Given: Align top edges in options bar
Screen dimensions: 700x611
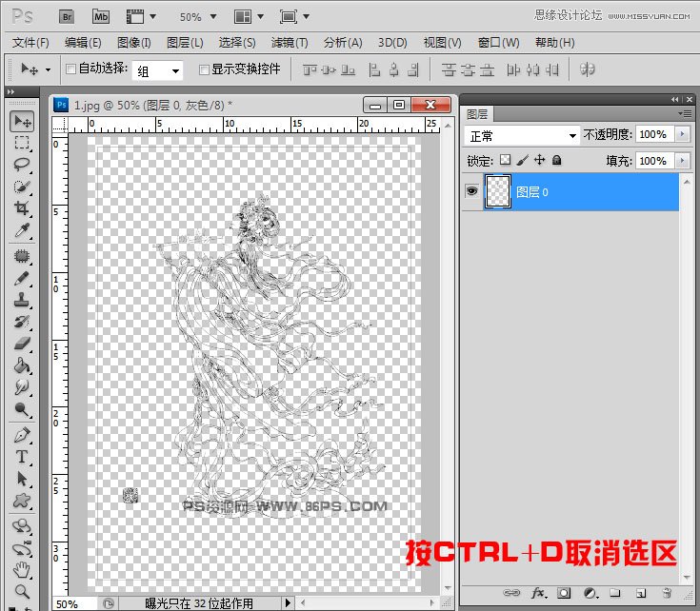Looking at the screenshot, I should 310,69.
